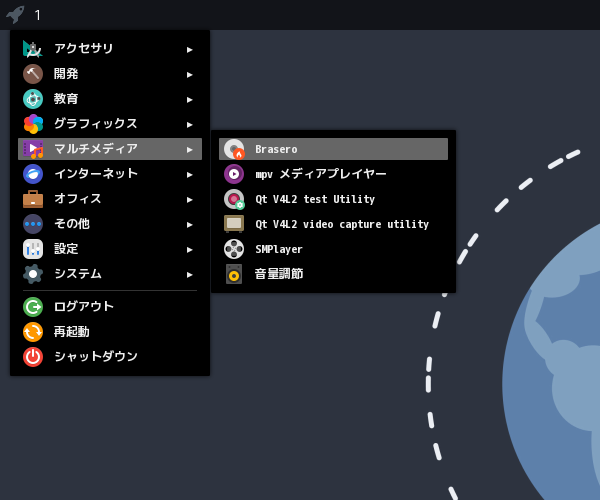The height and width of the screenshot is (500, 600).
Task: Click the アクセサリ category icon
Action: coord(33,49)
